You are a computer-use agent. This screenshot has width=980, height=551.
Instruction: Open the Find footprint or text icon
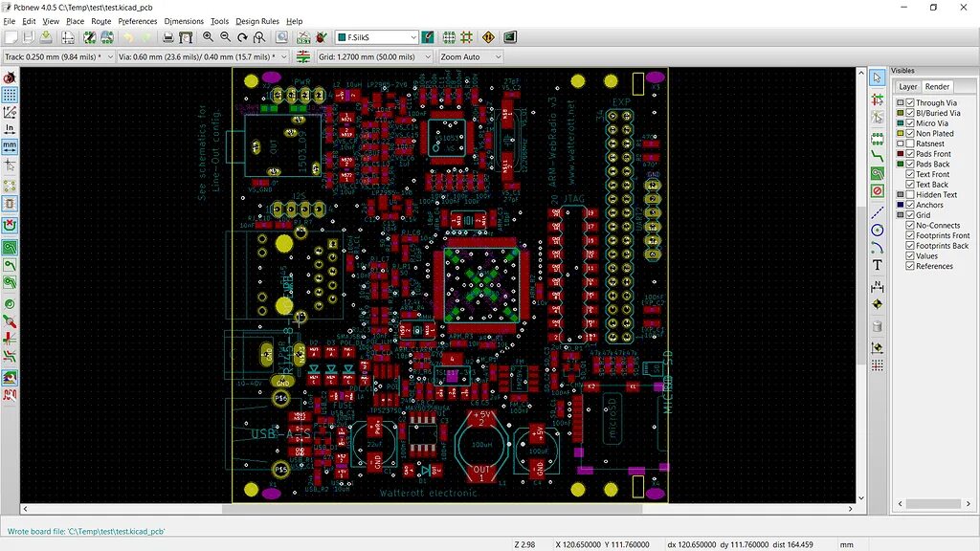coord(282,37)
